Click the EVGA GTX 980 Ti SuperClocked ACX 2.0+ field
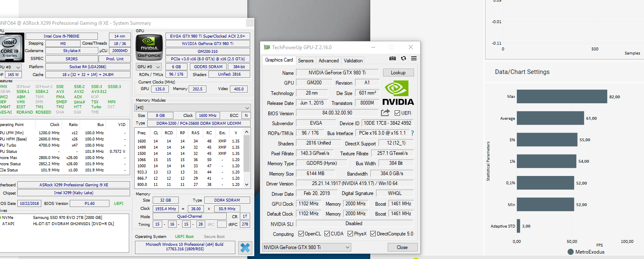This screenshot has height=259, width=644. click(x=208, y=36)
